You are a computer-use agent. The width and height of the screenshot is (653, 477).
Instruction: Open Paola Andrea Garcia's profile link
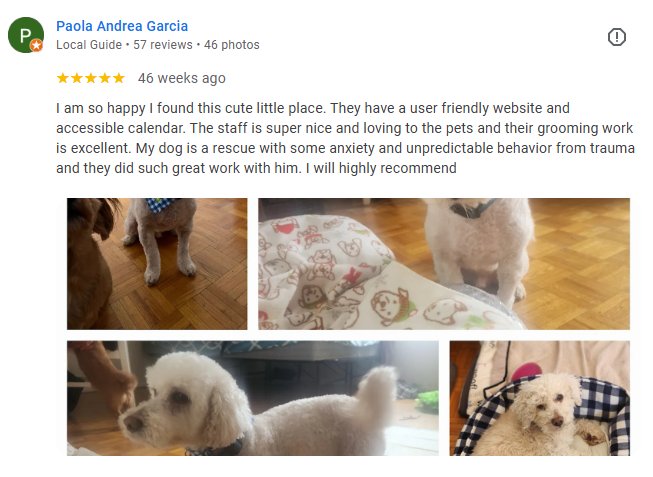pyautogui.click(x=122, y=26)
